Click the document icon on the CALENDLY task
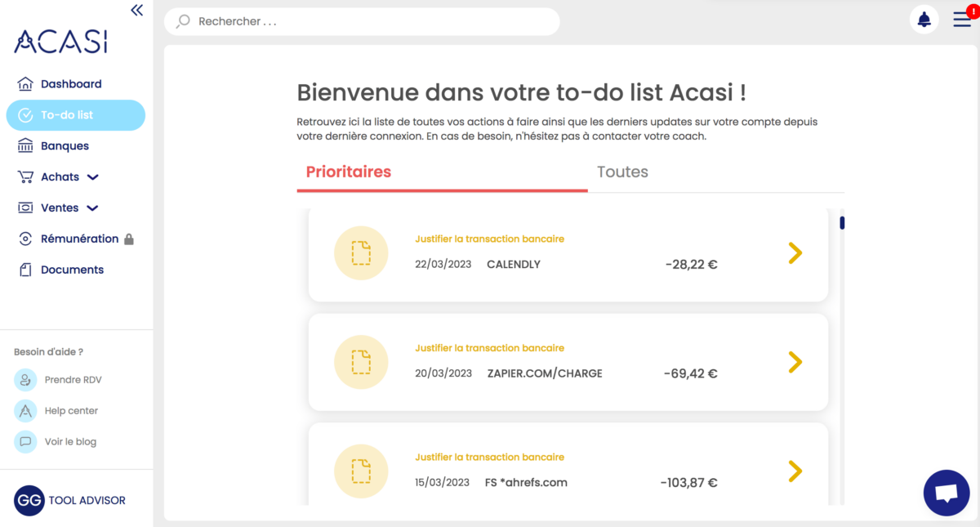The width and height of the screenshot is (980, 527). pyautogui.click(x=361, y=253)
